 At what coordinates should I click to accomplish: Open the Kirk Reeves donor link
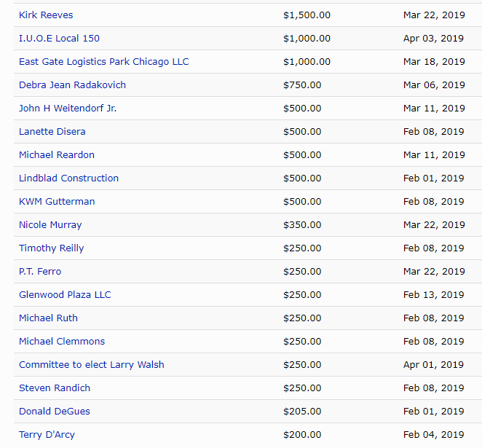46,15
